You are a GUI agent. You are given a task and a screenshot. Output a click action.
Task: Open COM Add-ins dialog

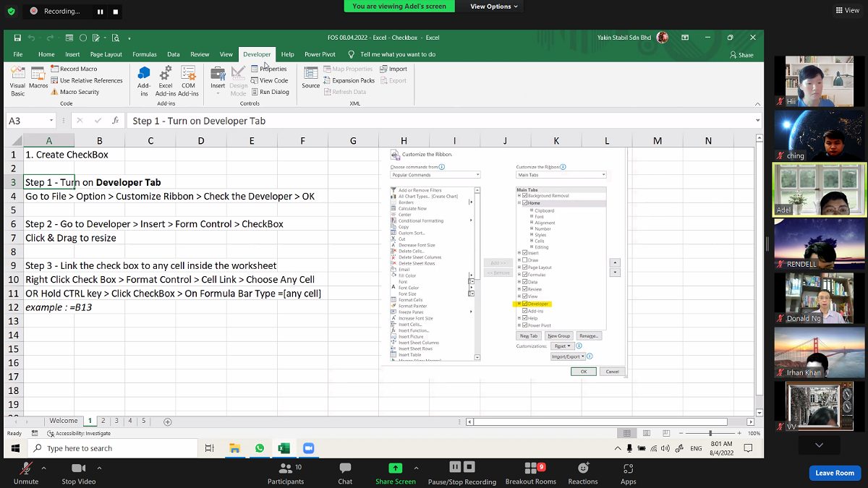pyautogui.click(x=188, y=80)
